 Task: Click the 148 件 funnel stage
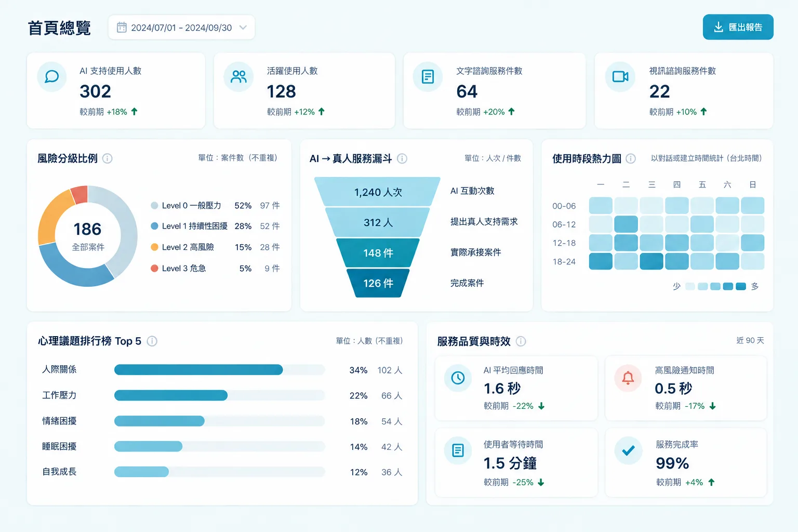[x=378, y=253]
